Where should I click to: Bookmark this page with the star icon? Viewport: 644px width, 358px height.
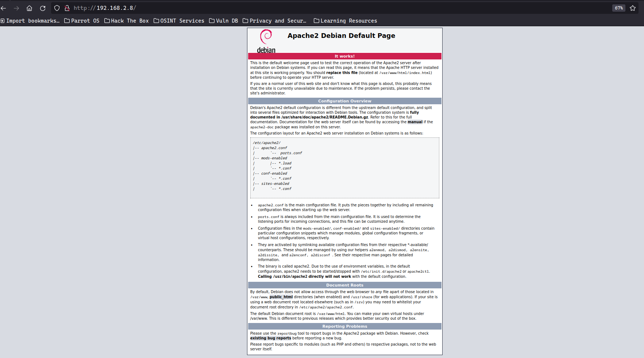pos(633,8)
